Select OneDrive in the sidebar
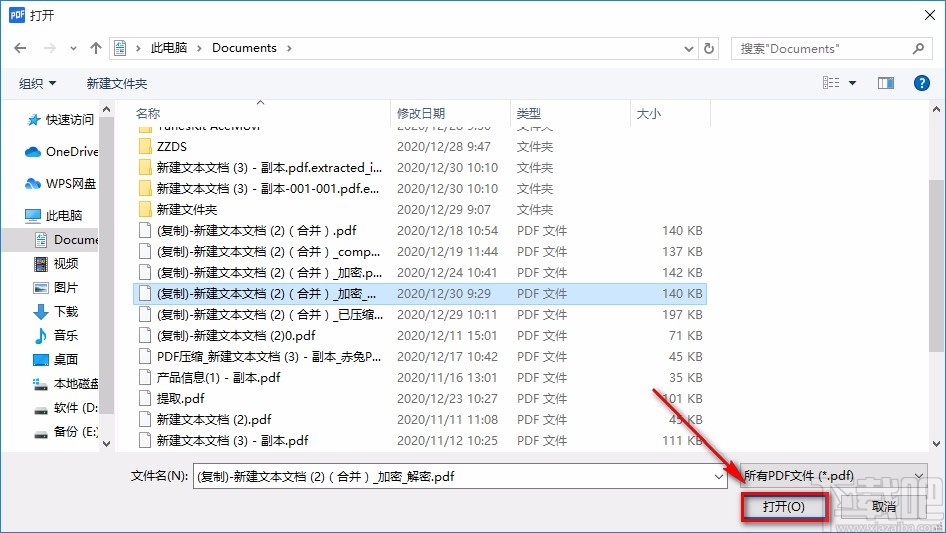946x533 pixels. [x=61, y=152]
